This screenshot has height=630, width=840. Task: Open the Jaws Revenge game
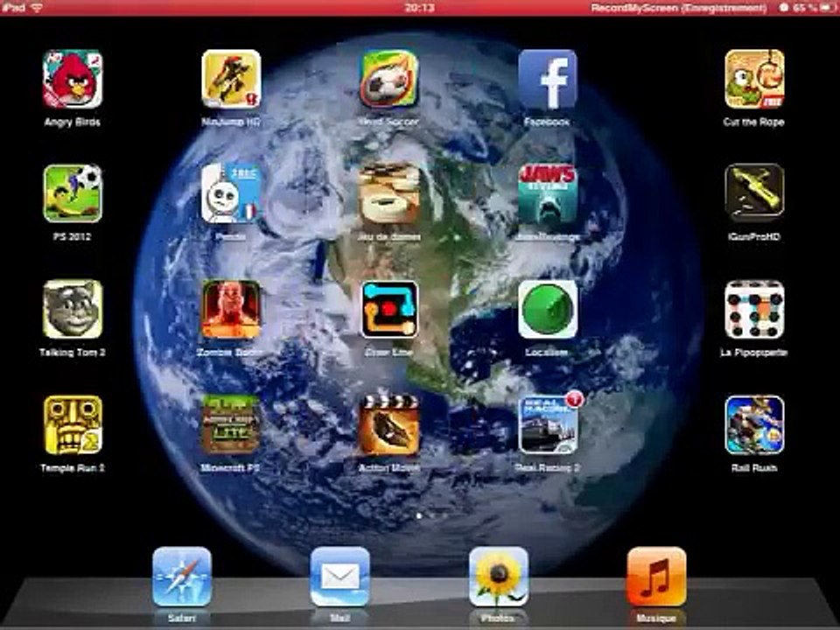548,193
